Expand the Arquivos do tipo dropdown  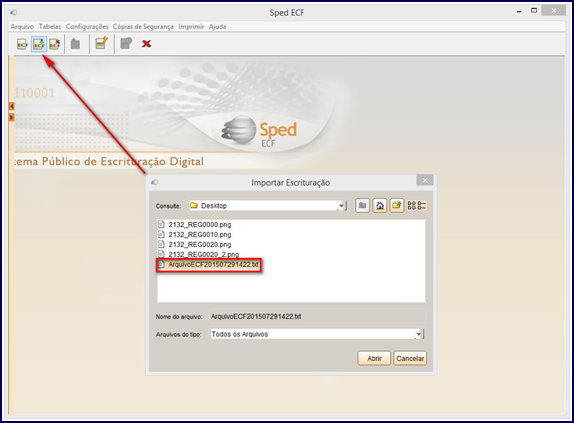point(419,334)
